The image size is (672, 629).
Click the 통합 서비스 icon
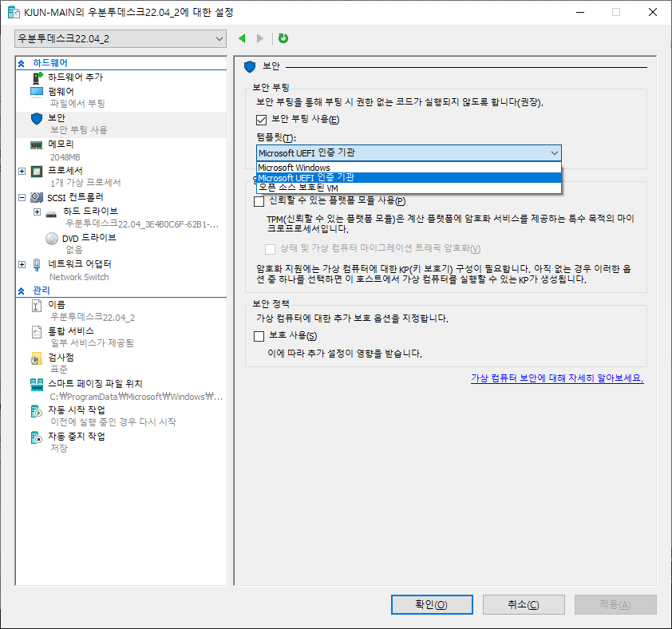(x=37, y=332)
